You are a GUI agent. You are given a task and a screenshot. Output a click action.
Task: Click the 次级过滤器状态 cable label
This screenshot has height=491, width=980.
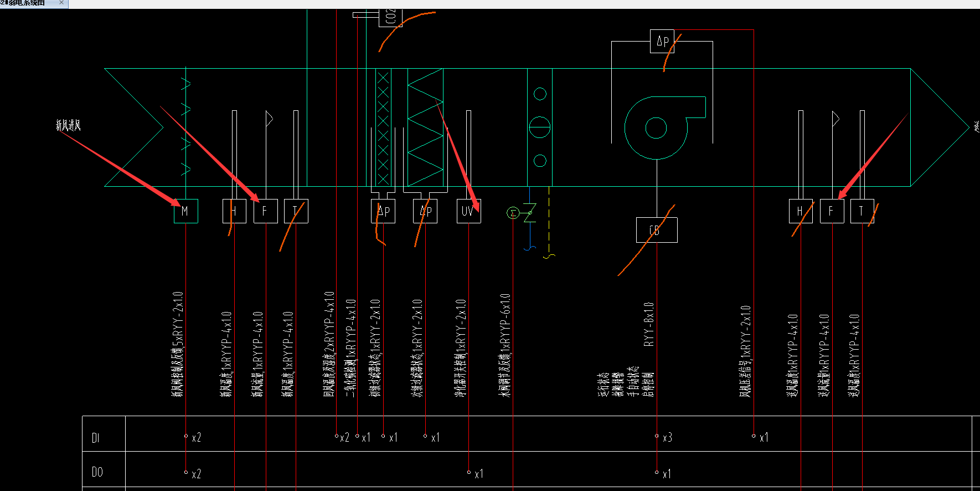417,349
